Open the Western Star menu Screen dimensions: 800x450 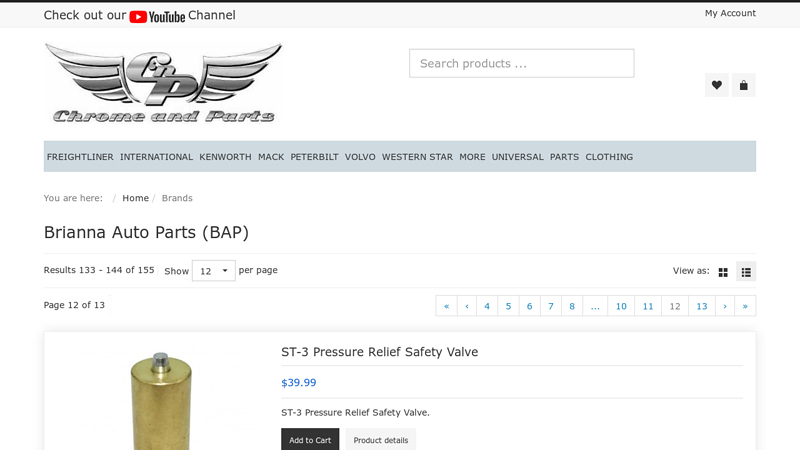(x=417, y=157)
